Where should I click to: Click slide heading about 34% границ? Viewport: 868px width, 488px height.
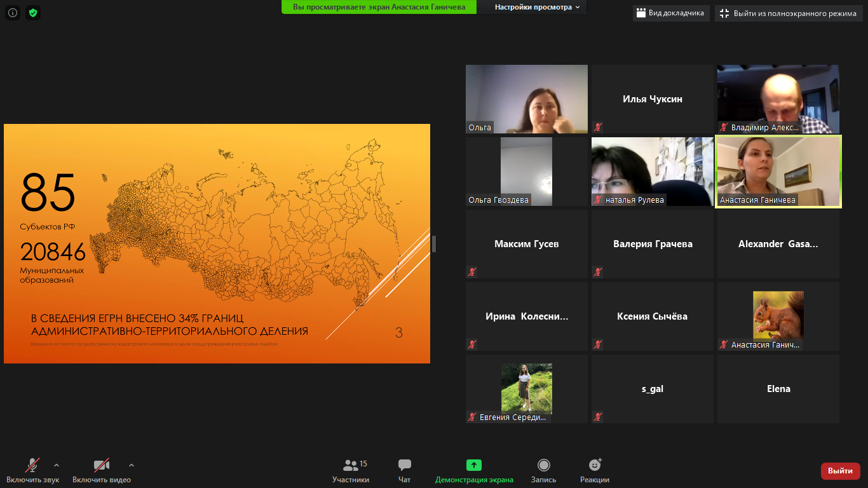(x=170, y=325)
